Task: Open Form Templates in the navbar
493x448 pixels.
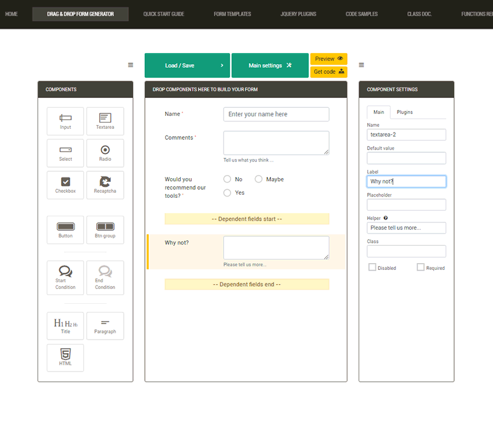Action: click(232, 14)
